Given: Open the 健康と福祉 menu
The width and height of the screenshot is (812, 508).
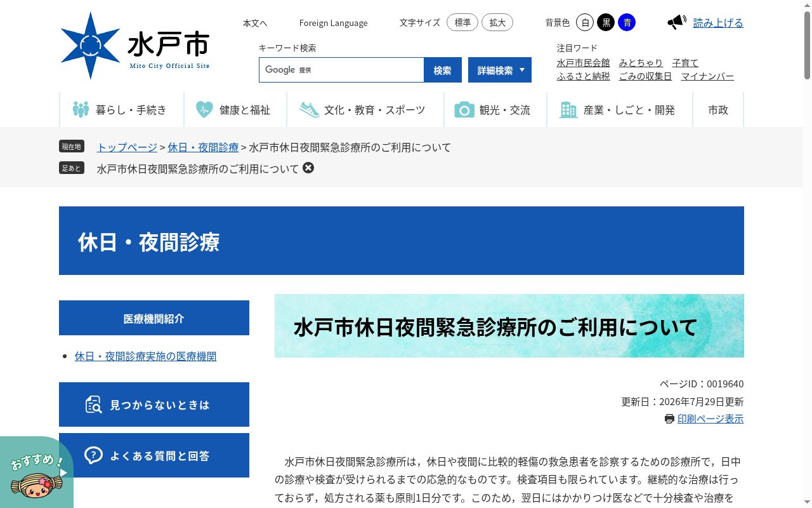Looking at the screenshot, I should pos(235,110).
